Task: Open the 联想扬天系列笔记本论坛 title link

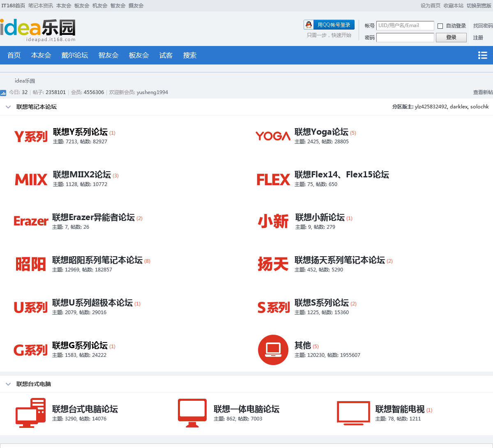Action: [x=340, y=260]
